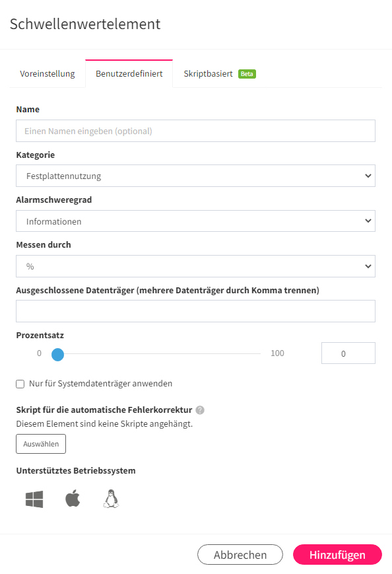Viewport: 392px width, 574px height.
Task: Enable Nur für Systemdatenträger anwenden checkbox
Action: 20,384
